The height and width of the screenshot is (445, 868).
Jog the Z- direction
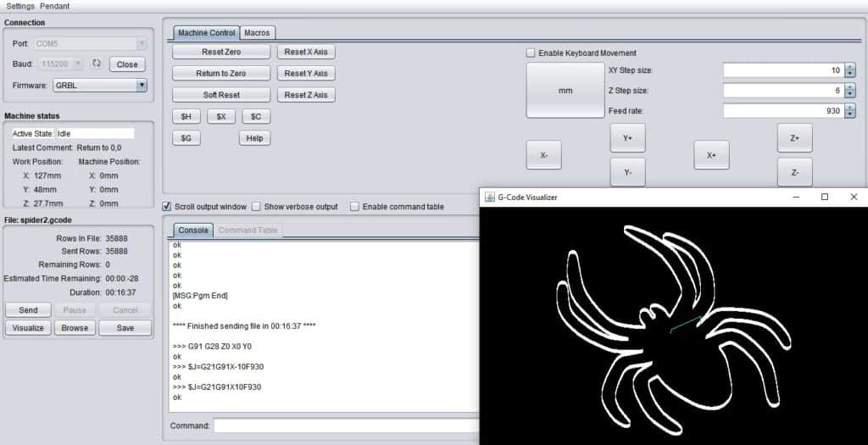pos(795,172)
